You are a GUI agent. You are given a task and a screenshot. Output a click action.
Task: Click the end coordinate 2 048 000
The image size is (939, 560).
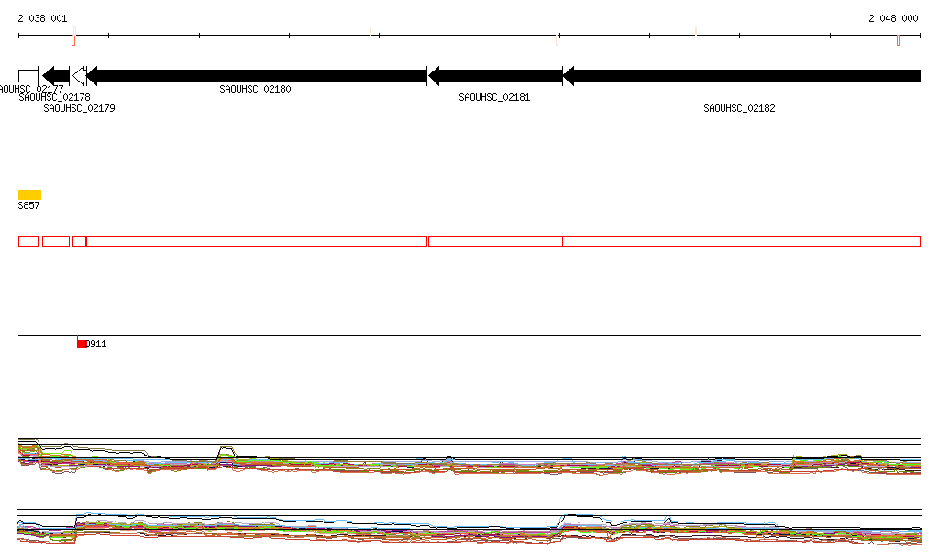(893, 18)
